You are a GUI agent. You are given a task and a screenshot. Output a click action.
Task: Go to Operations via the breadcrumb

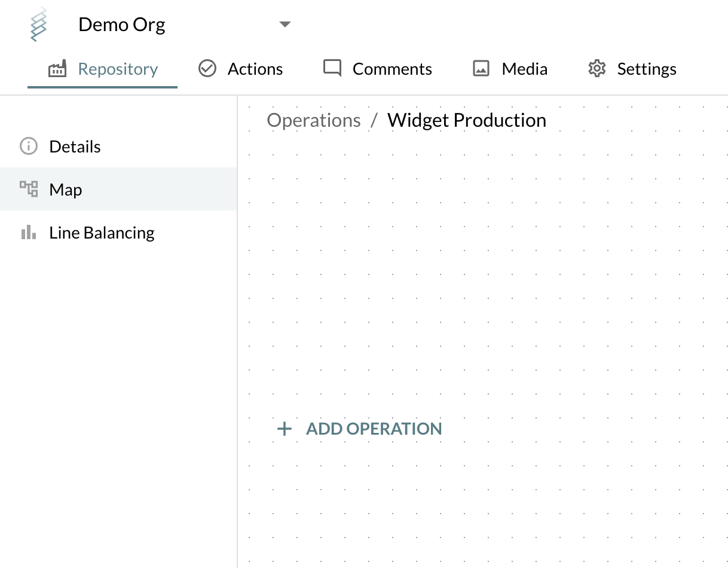(x=314, y=120)
